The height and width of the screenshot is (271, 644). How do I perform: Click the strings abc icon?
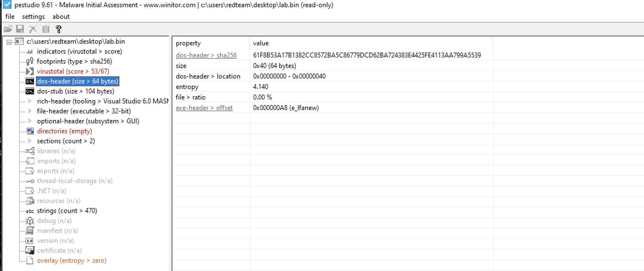(30, 211)
